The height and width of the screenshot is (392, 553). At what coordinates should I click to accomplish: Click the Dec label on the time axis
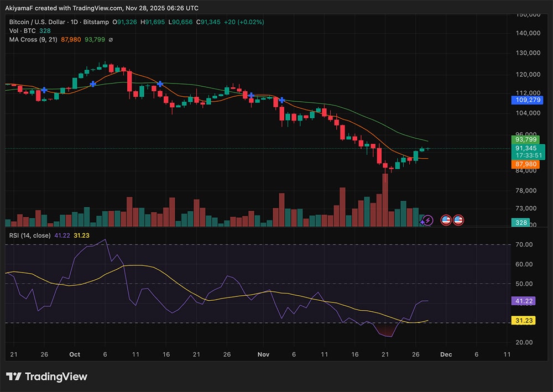tap(446, 354)
